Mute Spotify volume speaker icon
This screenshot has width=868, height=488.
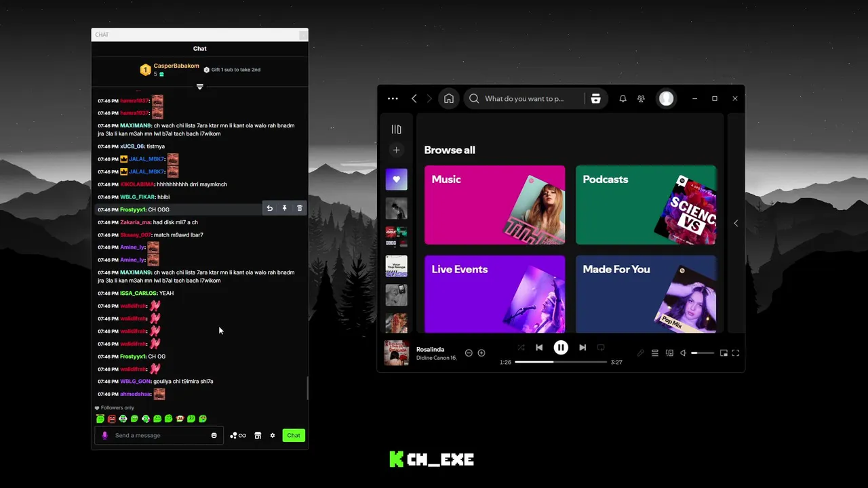[x=683, y=353]
